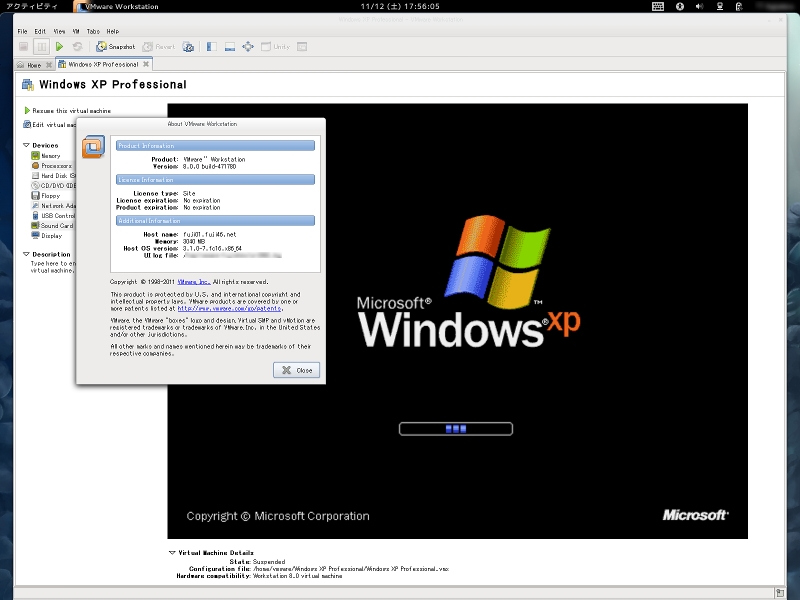Enter full screen mode icon
The width and height of the screenshot is (800, 600).
(x=248, y=46)
